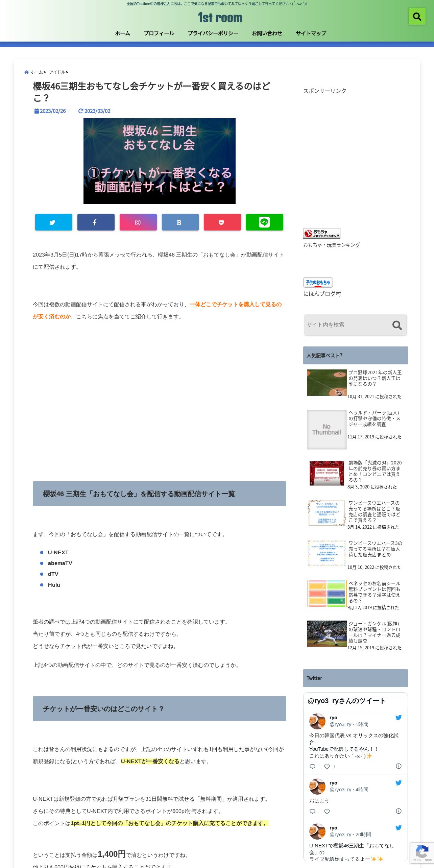Open info for the 韓国代表 tweet
The width and height of the screenshot is (434, 868).
tap(399, 766)
